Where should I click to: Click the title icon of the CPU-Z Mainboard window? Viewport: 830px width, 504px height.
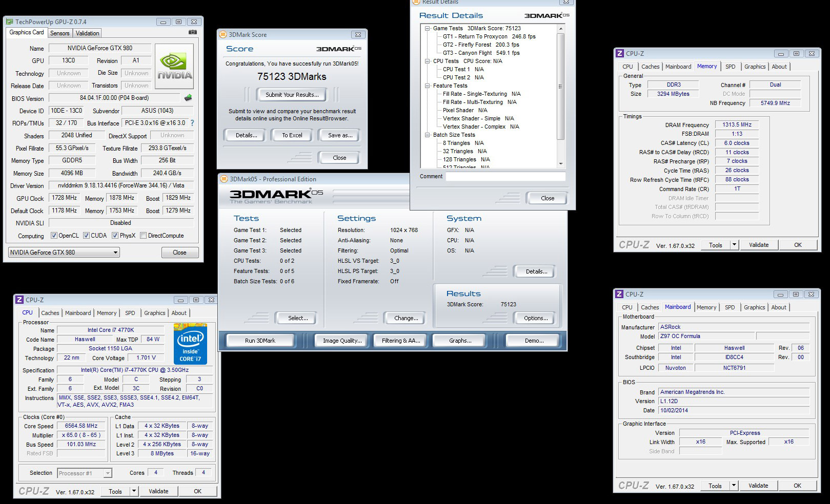point(619,294)
